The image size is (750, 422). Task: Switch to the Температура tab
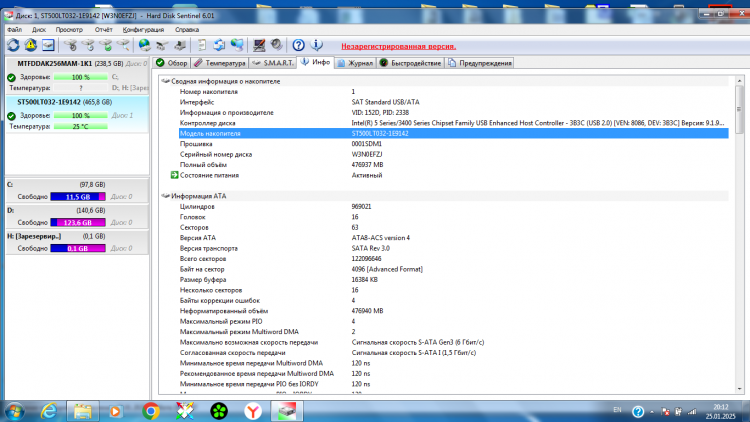(220, 63)
